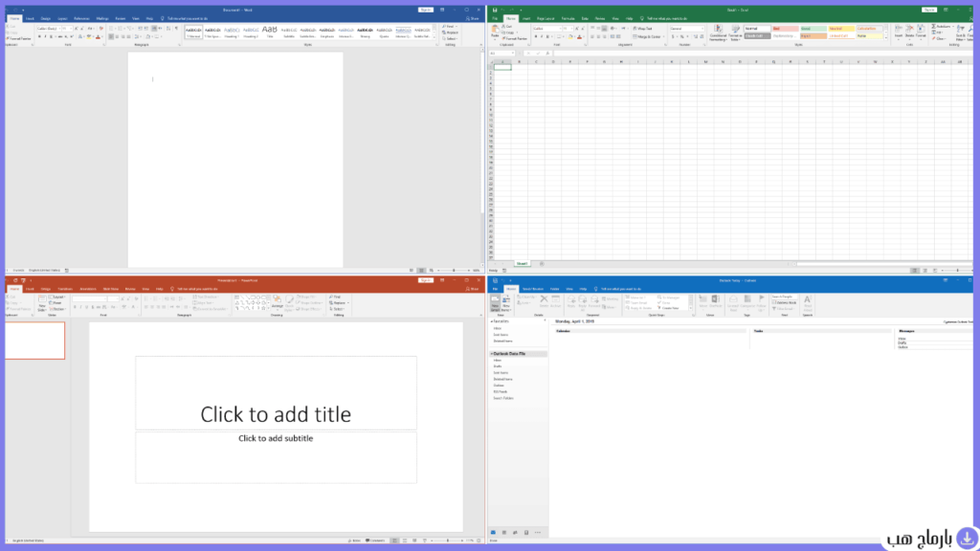The width and height of the screenshot is (980, 551).
Task: Click the Read Aloud icon in Outlook
Action: click(x=808, y=303)
